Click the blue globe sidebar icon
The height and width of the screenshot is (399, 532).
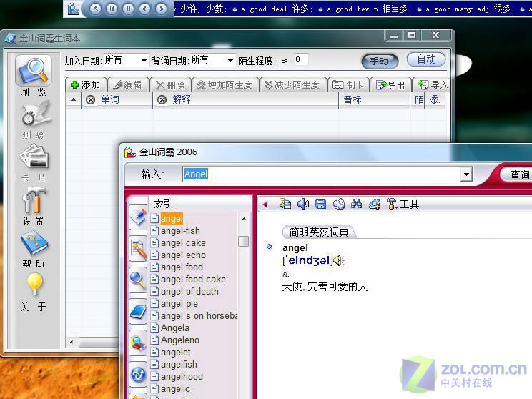(x=138, y=375)
